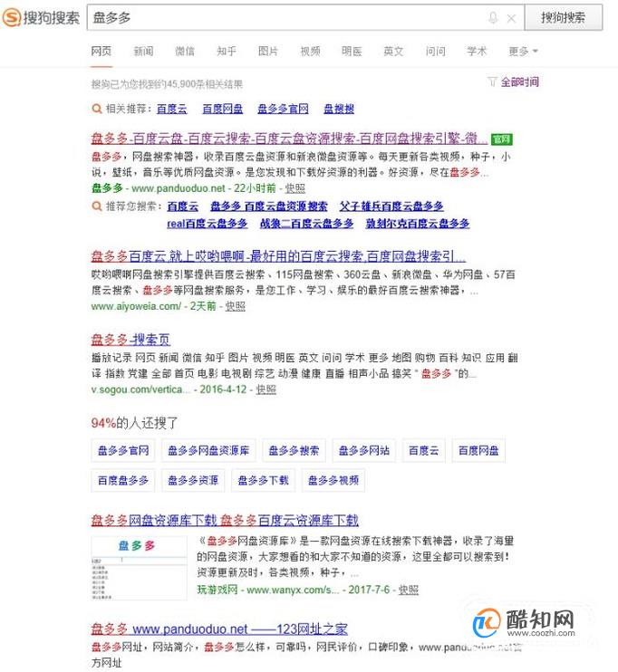Image resolution: width=618 pixels, height=672 pixels.
Task: Click the 盘多多官网 related search box
Action: (x=123, y=450)
